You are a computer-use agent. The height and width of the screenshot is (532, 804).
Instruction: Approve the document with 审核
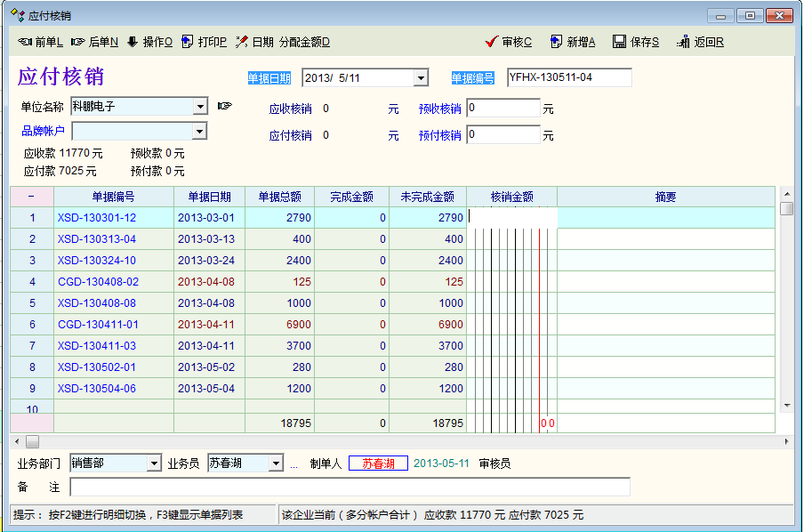pos(491,42)
